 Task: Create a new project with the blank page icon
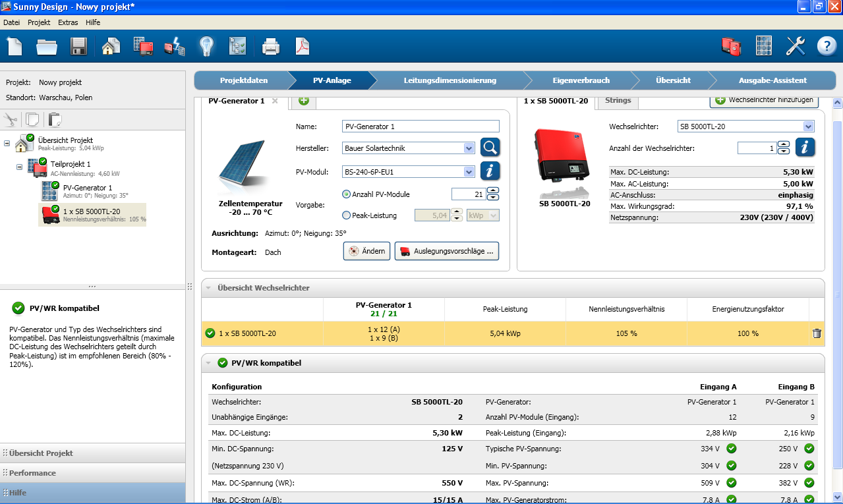(15, 46)
